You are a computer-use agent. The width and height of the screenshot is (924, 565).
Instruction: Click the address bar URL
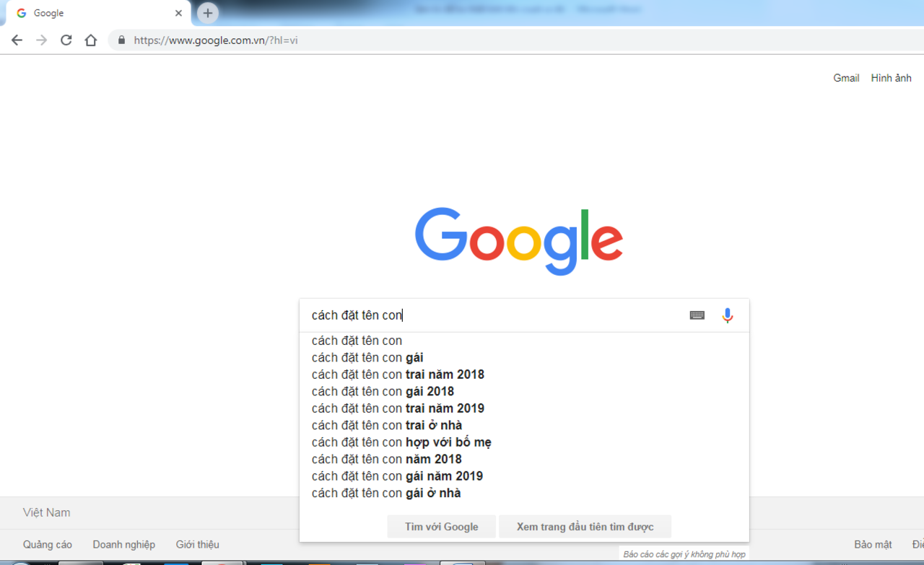click(216, 40)
